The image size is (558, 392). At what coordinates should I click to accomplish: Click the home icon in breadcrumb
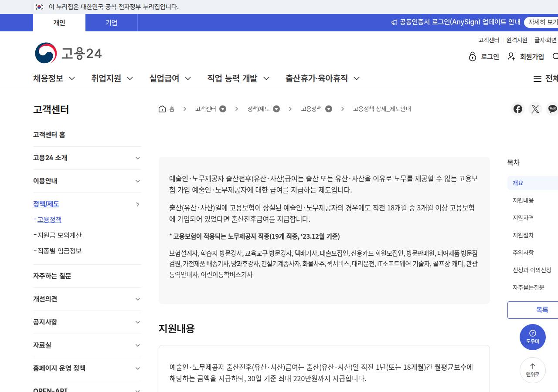click(162, 109)
